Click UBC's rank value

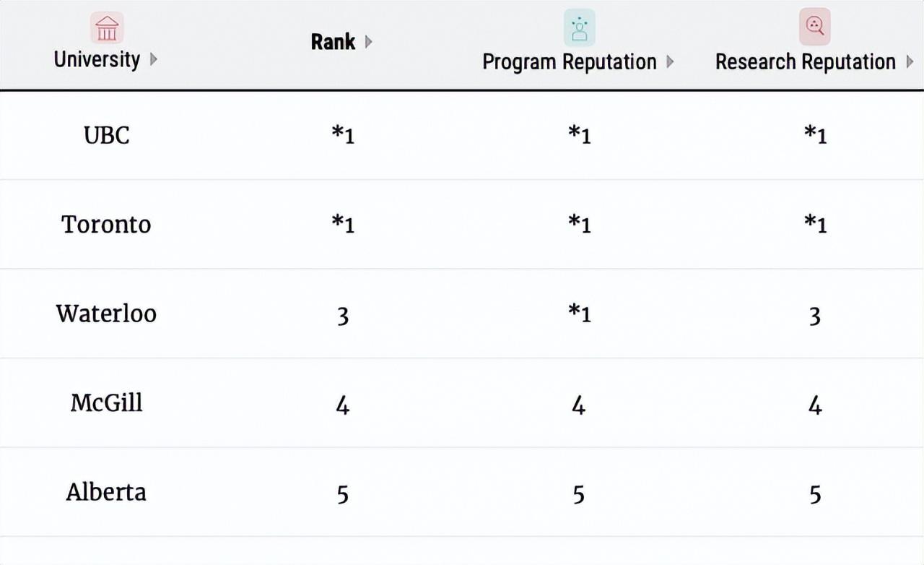coord(343,135)
